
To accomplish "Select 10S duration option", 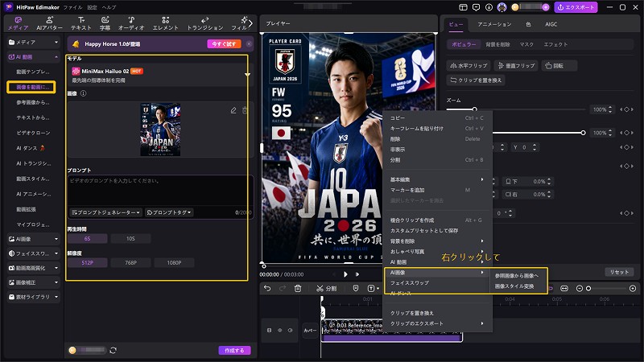I will 130,238.
